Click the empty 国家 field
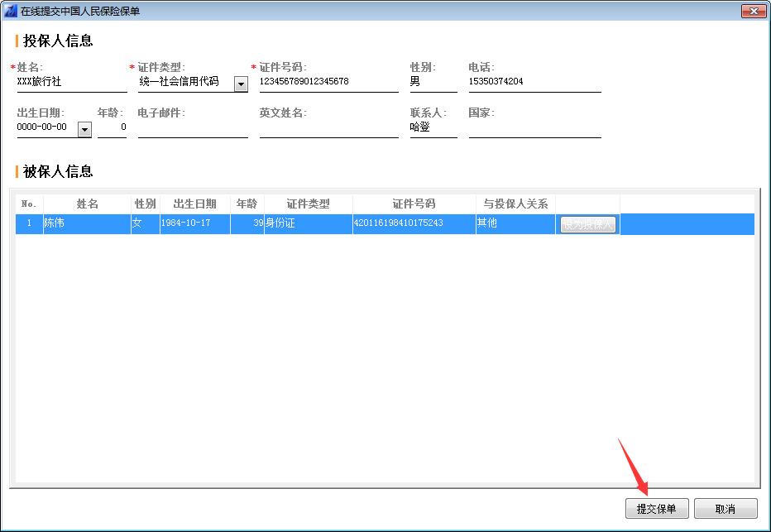Image resolution: width=771 pixels, height=532 pixels. pos(534,128)
